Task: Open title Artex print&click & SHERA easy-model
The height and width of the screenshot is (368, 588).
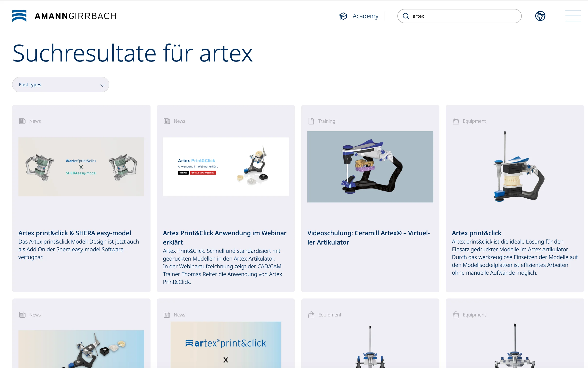Action: tap(75, 233)
